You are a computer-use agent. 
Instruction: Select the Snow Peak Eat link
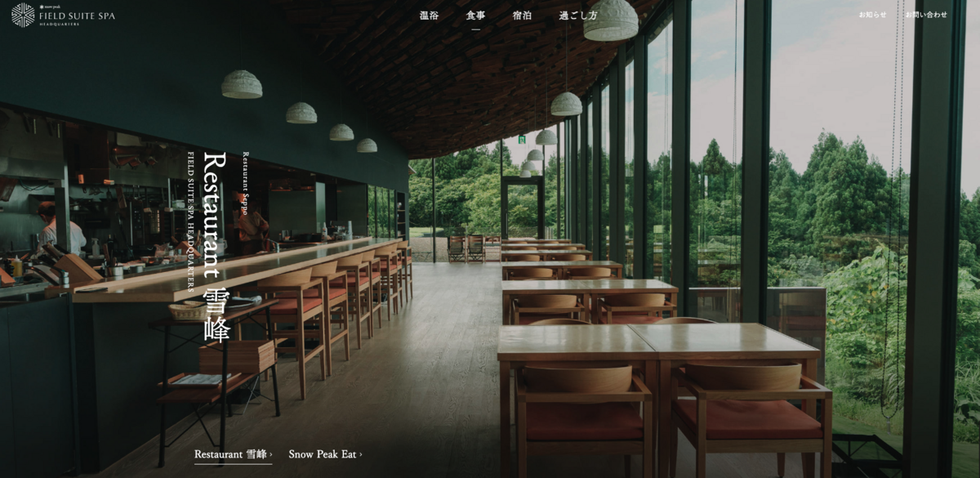coord(325,454)
